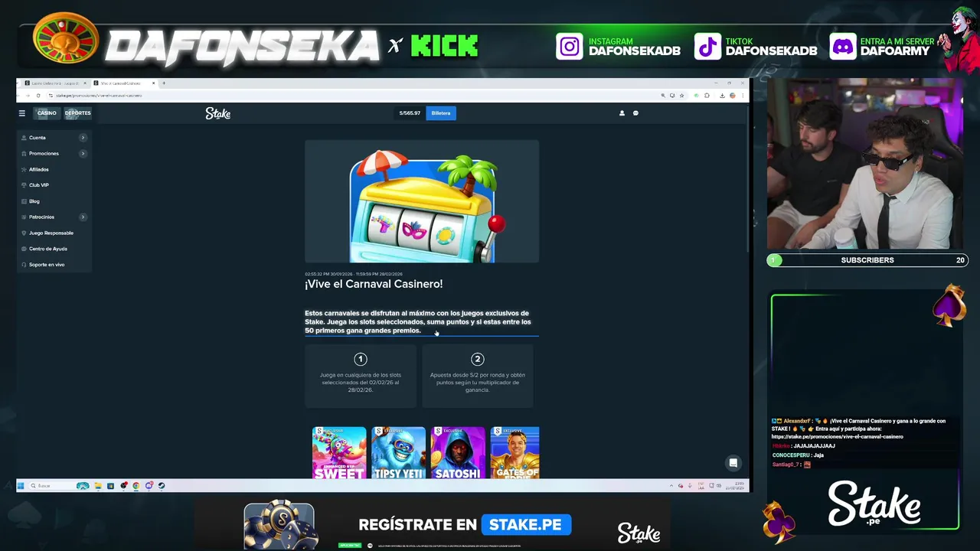Select the Vive el Carnaval browser tab
The image size is (980, 551).
(x=122, y=83)
